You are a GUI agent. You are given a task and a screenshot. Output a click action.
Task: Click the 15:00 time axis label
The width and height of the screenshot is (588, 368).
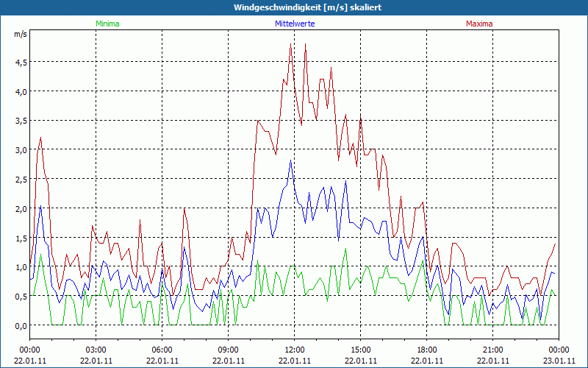click(x=361, y=350)
